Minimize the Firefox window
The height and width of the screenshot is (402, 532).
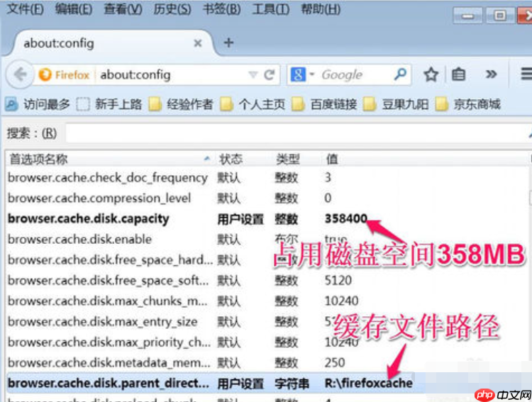(x=467, y=16)
